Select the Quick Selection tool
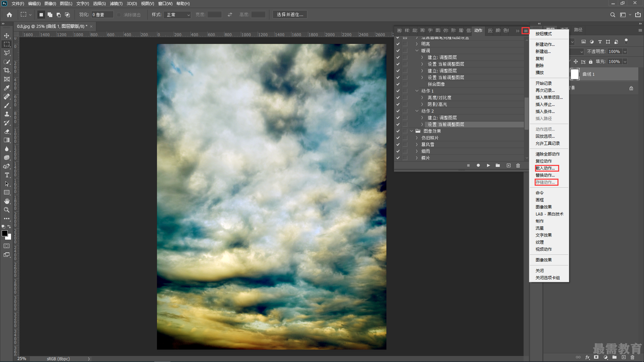This screenshot has width=644, height=362. [x=7, y=62]
